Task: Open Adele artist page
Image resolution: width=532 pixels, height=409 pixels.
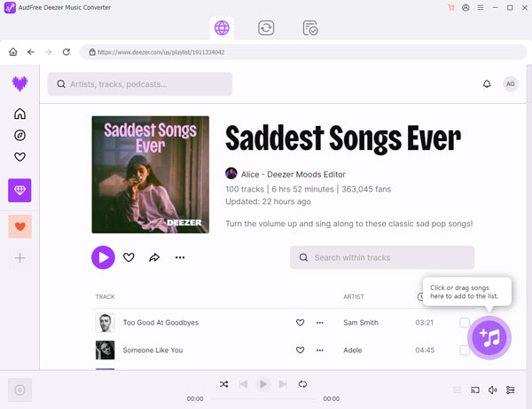Action: click(353, 350)
